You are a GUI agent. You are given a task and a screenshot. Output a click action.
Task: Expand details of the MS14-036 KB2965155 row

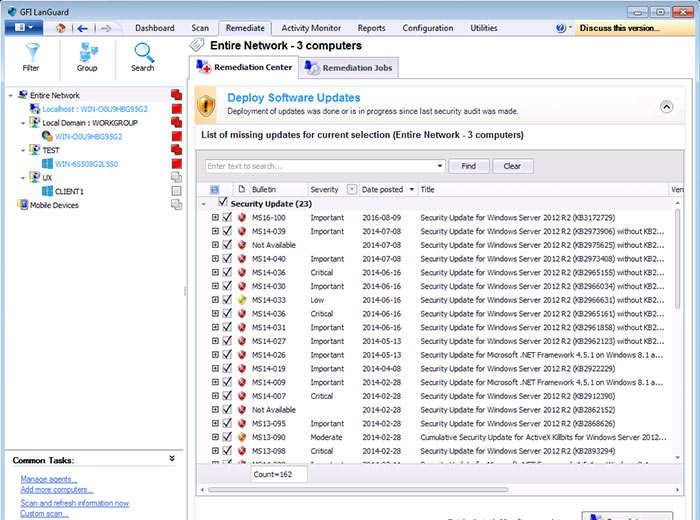215,272
